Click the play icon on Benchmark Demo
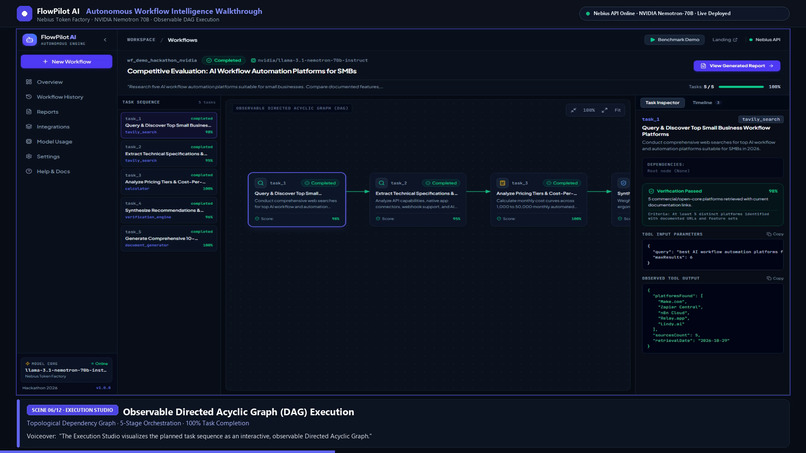The width and height of the screenshot is (806, 453). click(x=652, y=40)
